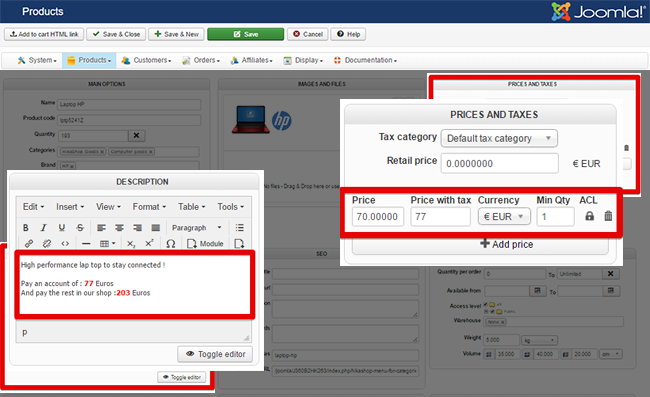This screenshot has height=397, width=650.
Task: Remove link with the unlink icon
Action: point(47,243)
